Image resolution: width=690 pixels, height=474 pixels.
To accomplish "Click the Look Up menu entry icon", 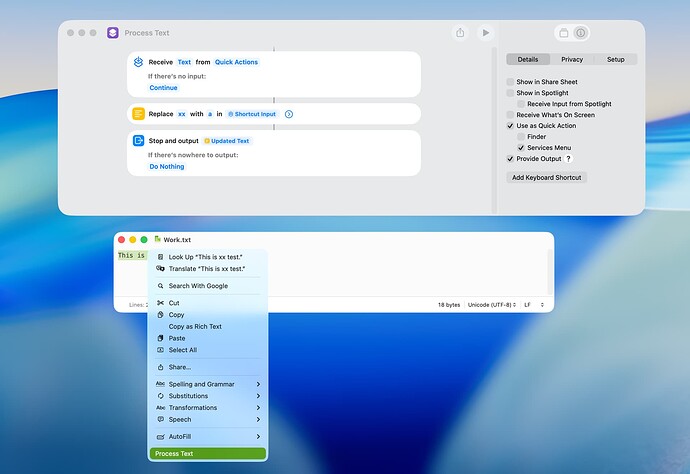I will coord(160,257).
